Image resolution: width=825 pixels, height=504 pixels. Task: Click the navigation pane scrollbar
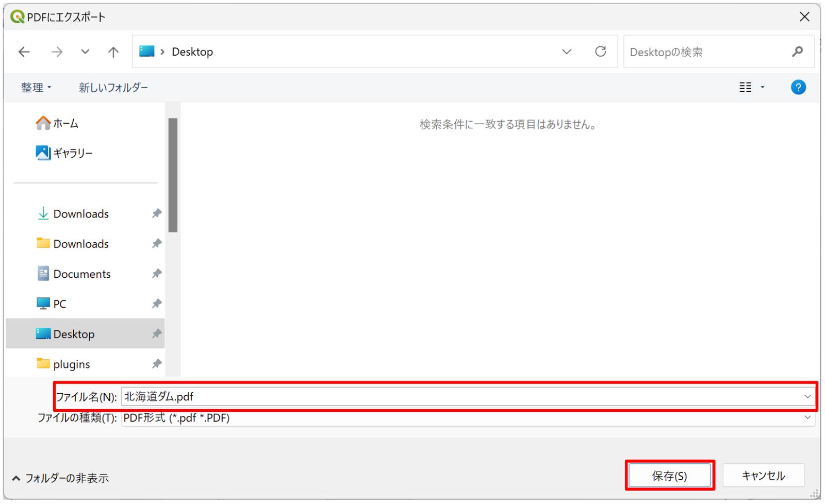pyautogui.click(x=173, y=175)
